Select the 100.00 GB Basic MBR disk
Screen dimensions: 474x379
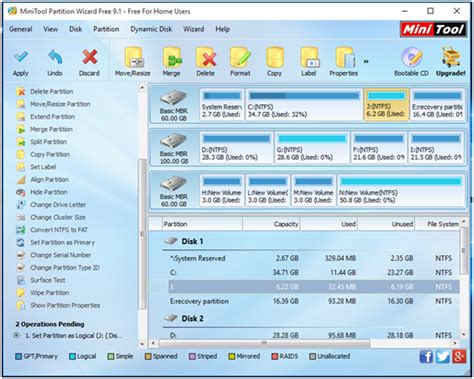[x=174, y=149]
